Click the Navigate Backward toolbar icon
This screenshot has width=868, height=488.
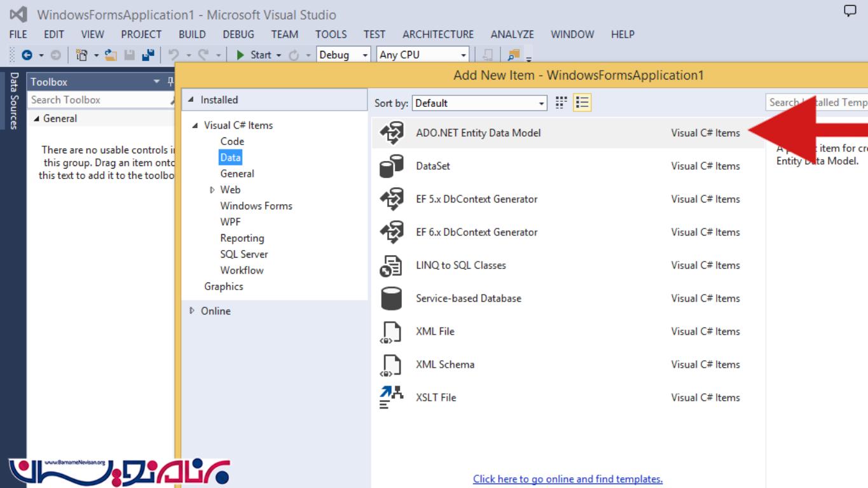point(27,55)
